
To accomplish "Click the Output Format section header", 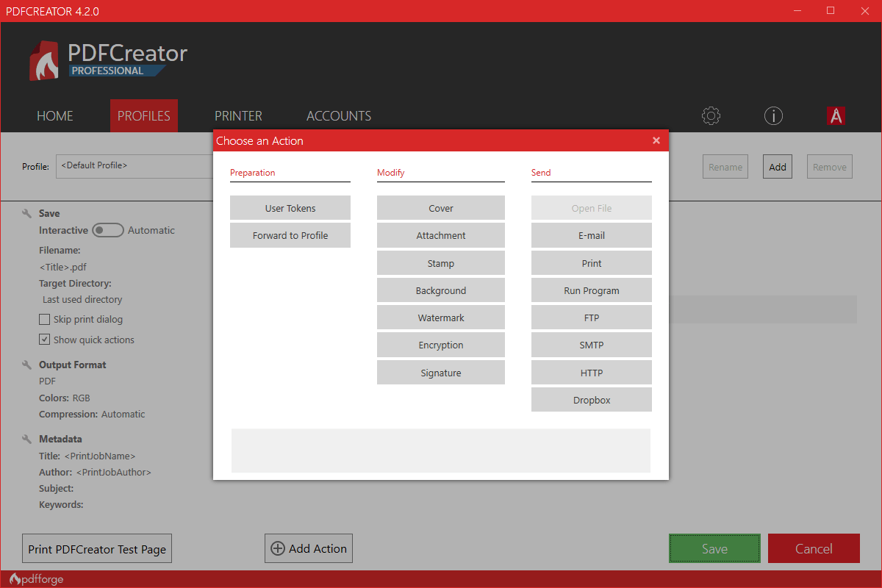I will [x=72, y=365].
